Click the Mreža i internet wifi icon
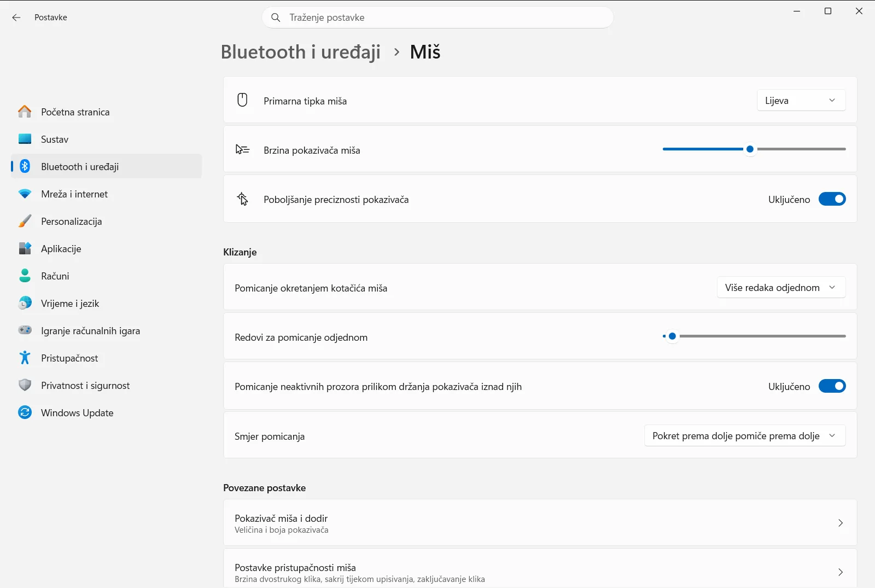Viewport: 875px width, 588px height. pyautogui.click(x=25, y=194)
